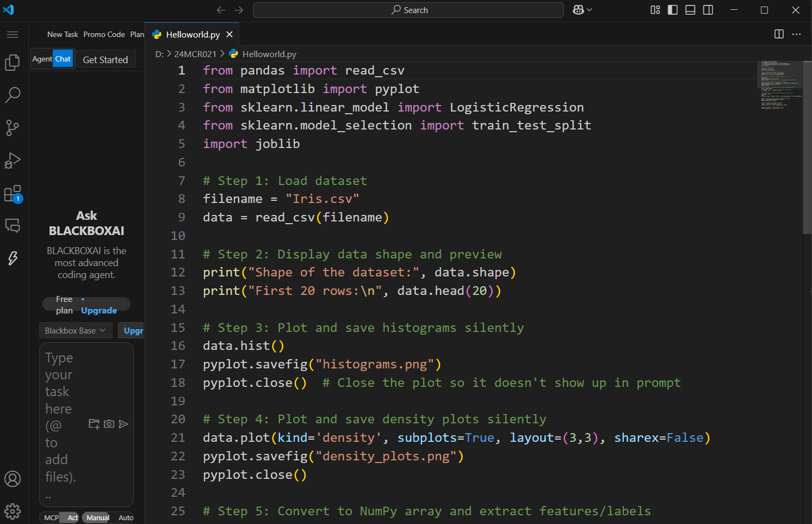Open the Copilot chat icon in title bar
Viewport: 812px width, 524px height.
[578, 10]
